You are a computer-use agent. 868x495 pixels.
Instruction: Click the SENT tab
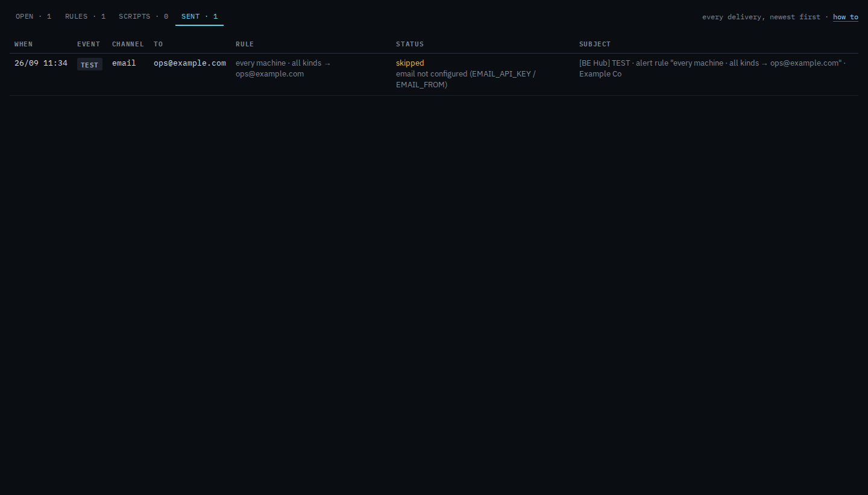(200, 17)
